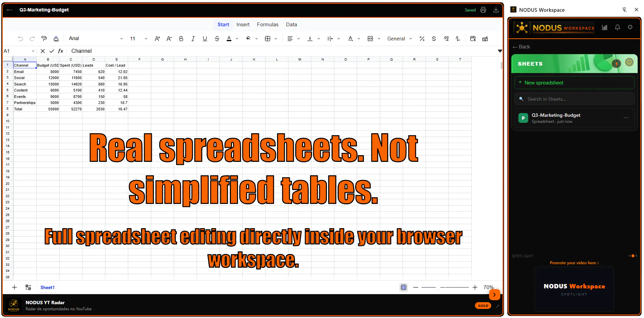Click the rightmost toolbar icon with pencil
Screen dimensions: 644x318
(485, 39)
